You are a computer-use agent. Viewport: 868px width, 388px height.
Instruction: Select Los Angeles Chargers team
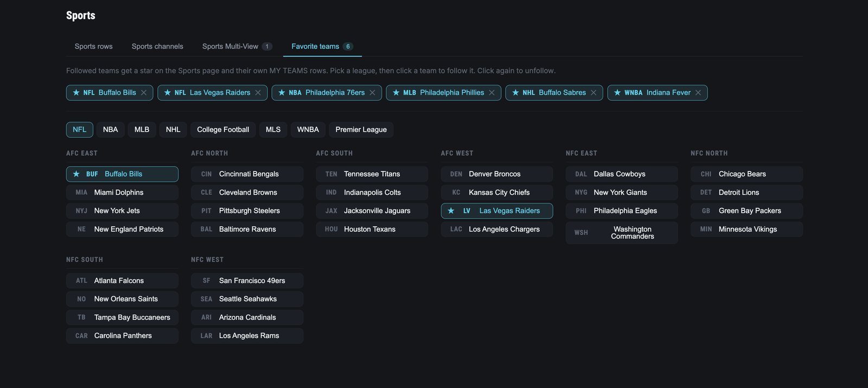497,230
